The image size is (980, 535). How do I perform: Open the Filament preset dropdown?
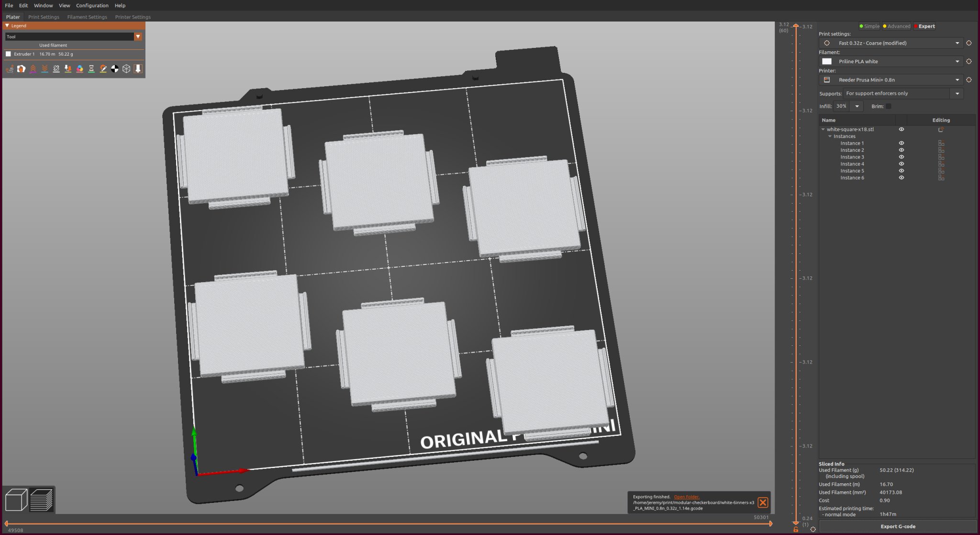(957, 61)
